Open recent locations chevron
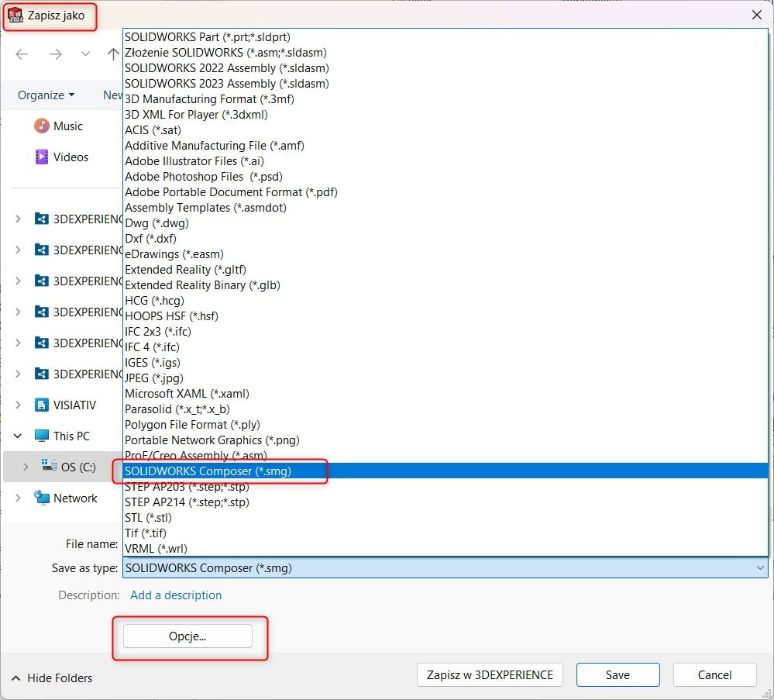774x700 pixels. click(85, 53)
